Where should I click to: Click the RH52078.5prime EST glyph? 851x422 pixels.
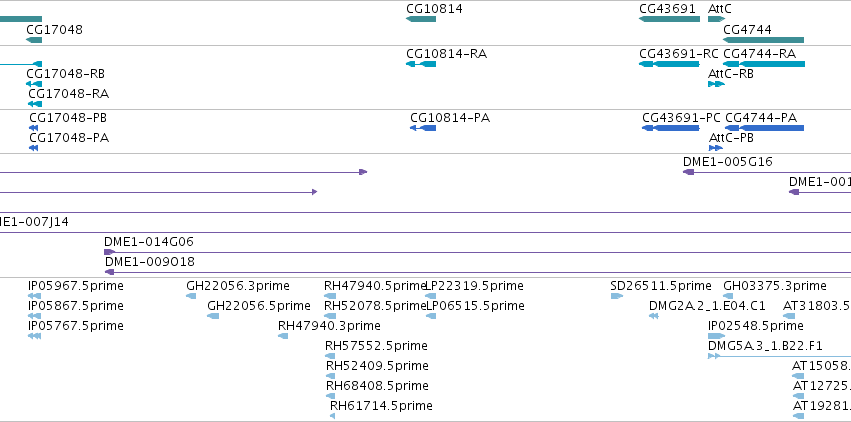[330, 316]
